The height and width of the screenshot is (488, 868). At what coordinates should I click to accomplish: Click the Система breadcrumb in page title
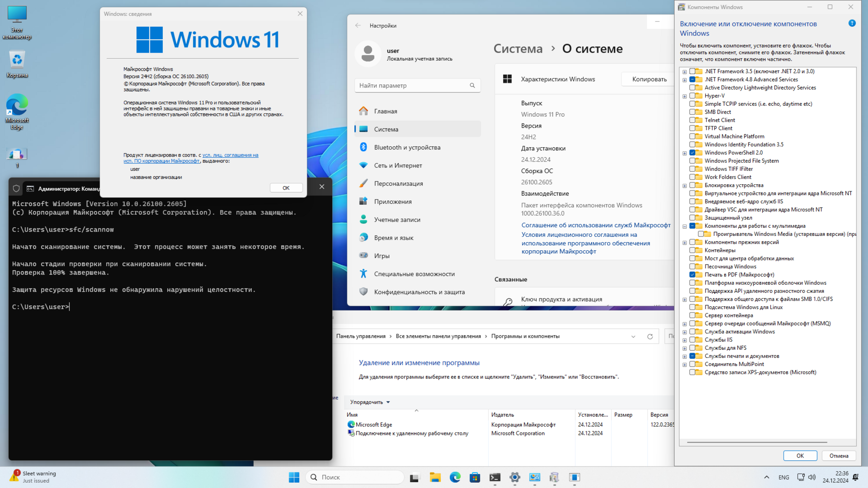[518, 49]
